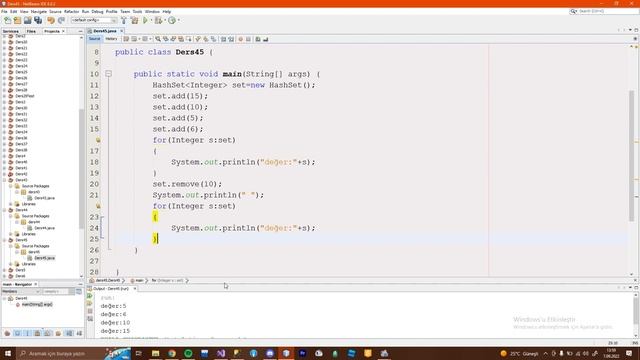Click the Build Project hammer icon

tap(124, 20)
